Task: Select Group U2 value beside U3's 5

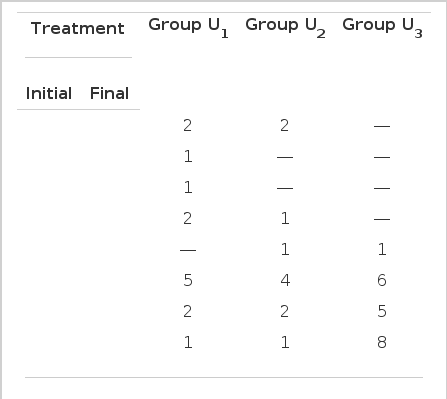Action: pos(285,311)
